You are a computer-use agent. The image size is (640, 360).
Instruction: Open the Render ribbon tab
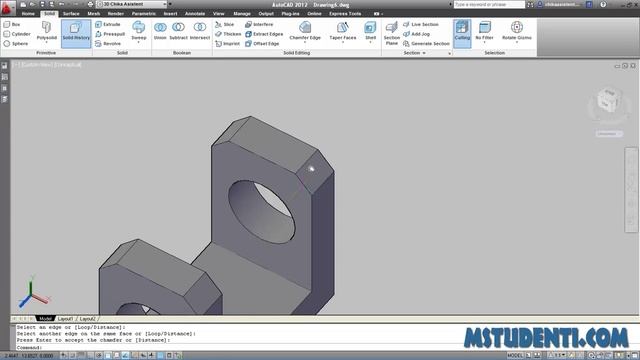(x=116, y=14)
